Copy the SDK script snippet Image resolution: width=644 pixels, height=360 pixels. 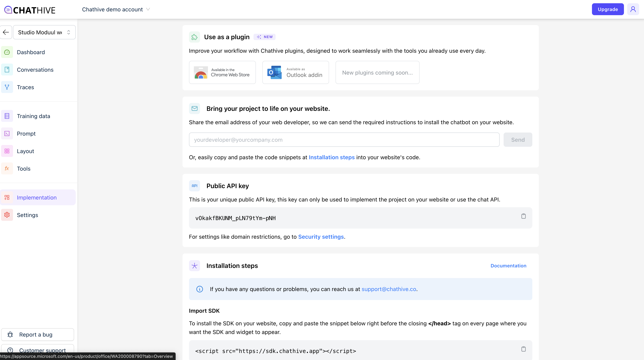523,349
